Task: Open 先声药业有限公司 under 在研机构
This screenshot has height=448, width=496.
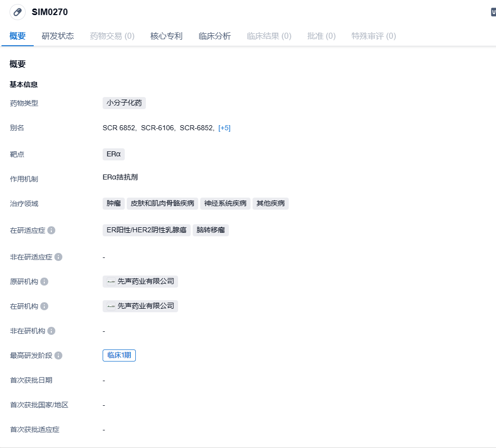Action: click(146, 306)
